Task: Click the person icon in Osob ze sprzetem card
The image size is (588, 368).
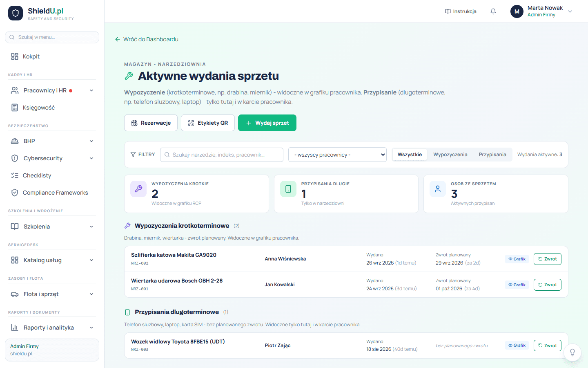Action: (x=438, y=189)
